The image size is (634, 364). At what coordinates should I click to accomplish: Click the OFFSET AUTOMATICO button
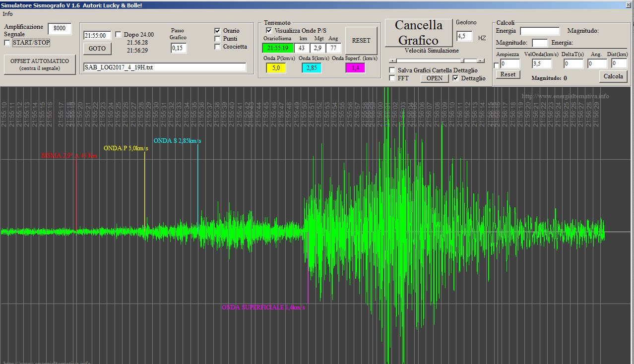[40, 65]
